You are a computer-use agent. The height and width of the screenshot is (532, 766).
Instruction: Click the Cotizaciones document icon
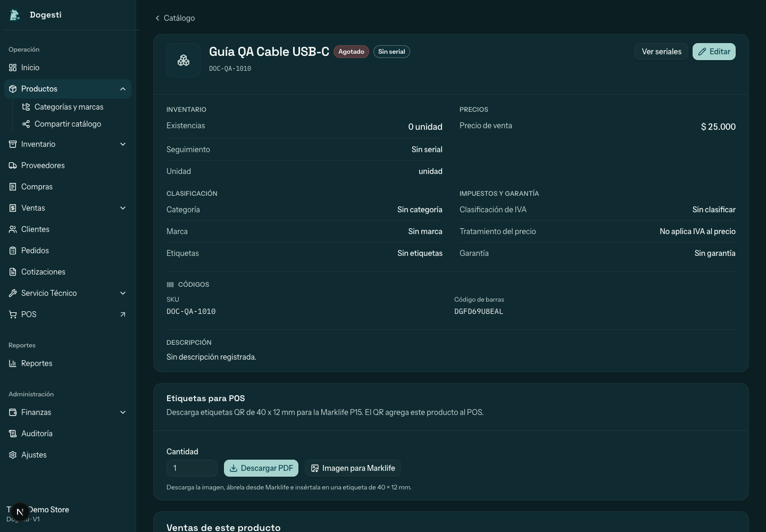pyautogui.click(x=13, y=272)
